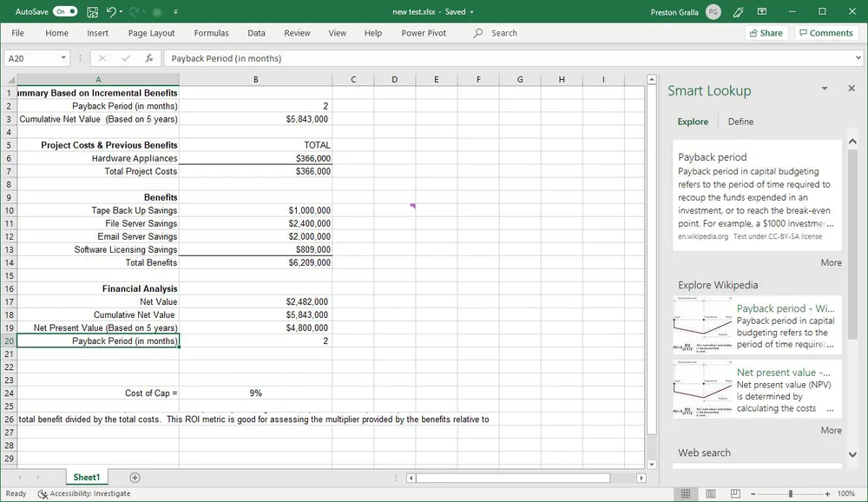This screenshot has height=502, width=868.
Task: Click the zoom slider handle
Action: coord(791,493)
